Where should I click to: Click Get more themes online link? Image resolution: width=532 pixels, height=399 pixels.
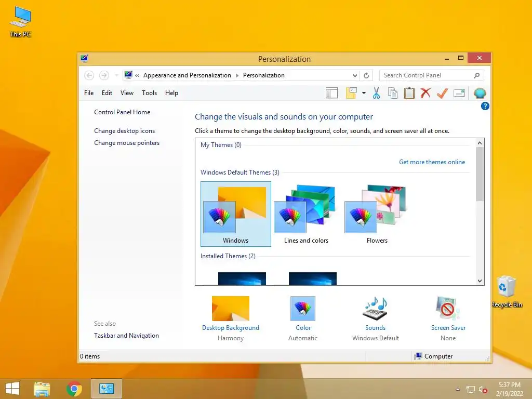pos(432,162)
